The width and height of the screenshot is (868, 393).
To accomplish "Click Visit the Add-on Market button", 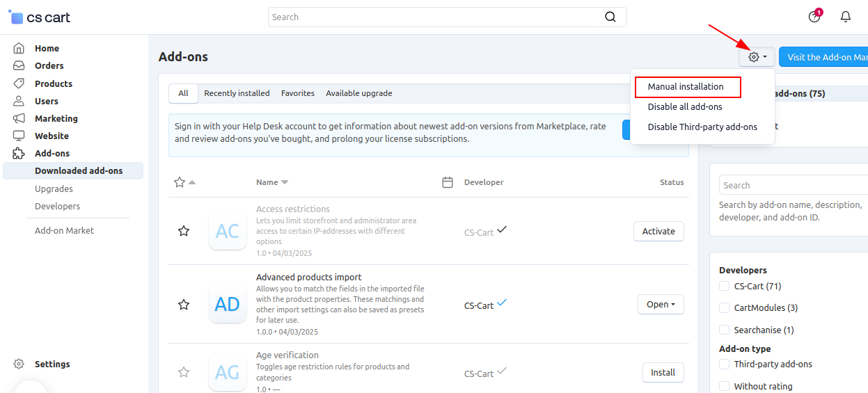I will tap(823, 57).
